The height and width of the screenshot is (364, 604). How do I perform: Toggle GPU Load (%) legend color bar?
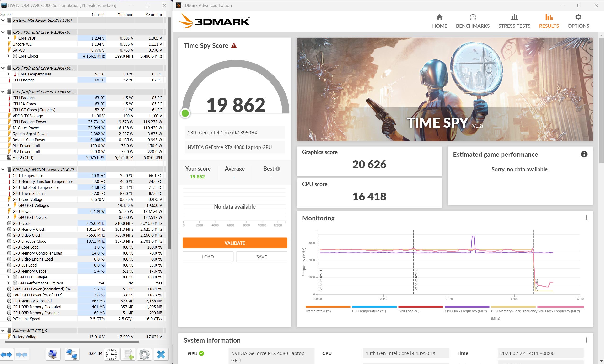tap(420, 307)
